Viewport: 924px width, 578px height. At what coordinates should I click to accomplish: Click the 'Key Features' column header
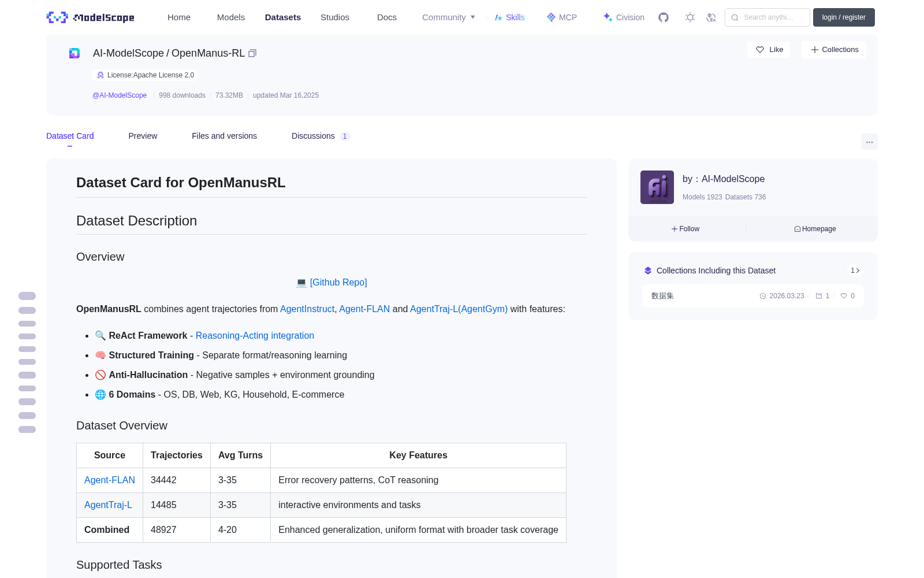(418, 455)
